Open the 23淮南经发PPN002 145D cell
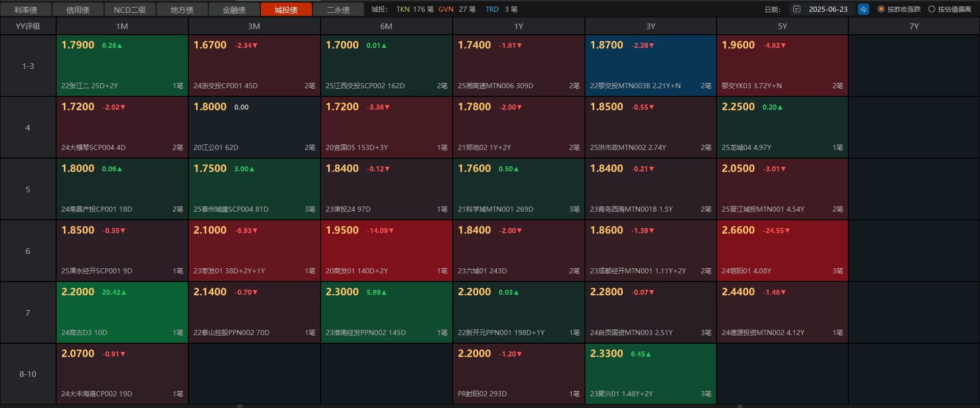The width and height of the screenshot is (980, 408). point(386,313)
